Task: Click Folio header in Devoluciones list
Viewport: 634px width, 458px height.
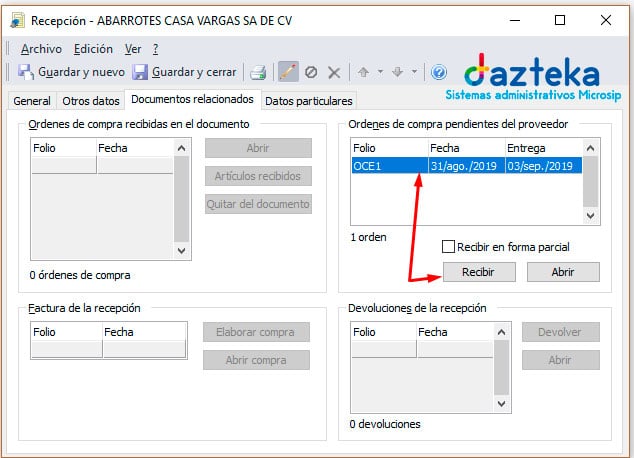Action: pyautogui.click(x=384, y=332)
